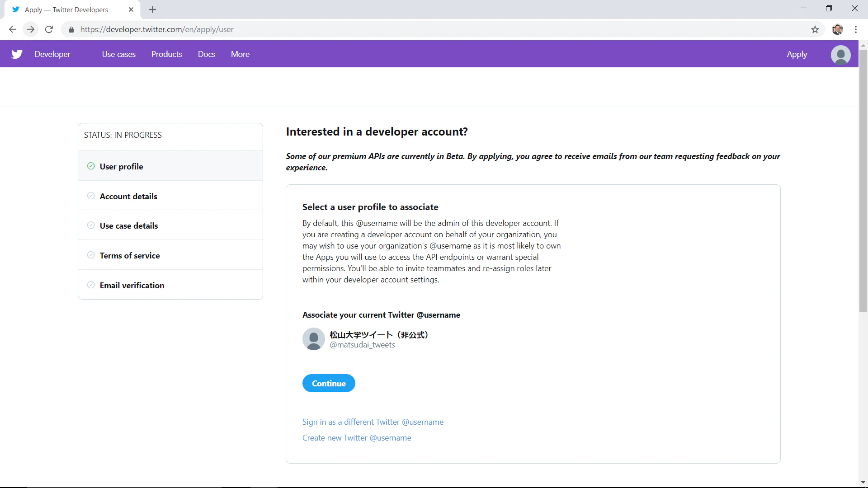Click the Twitter bird logo in header
Viewport: 868px width, 488px height.
coord(17,54)
